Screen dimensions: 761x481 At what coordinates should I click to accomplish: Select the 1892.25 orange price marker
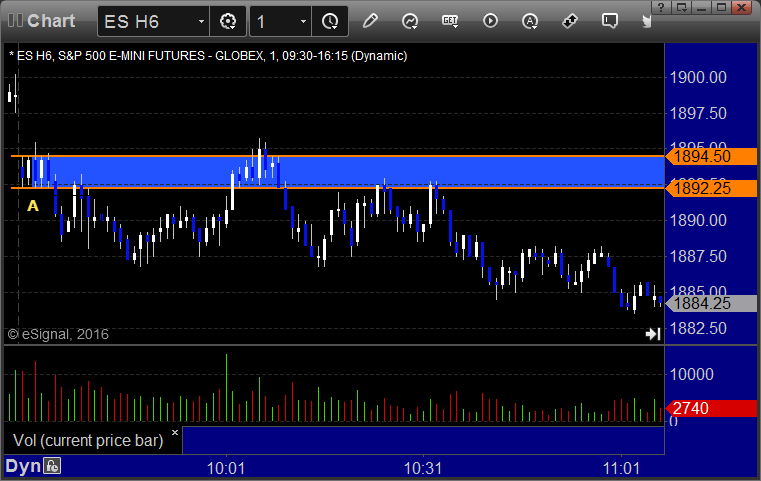[711, 188]
